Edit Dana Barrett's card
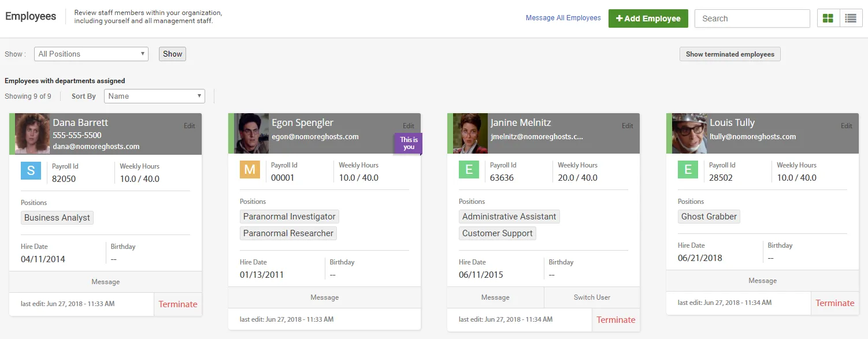Screen dimensions: 868x339 pos(190,126)
